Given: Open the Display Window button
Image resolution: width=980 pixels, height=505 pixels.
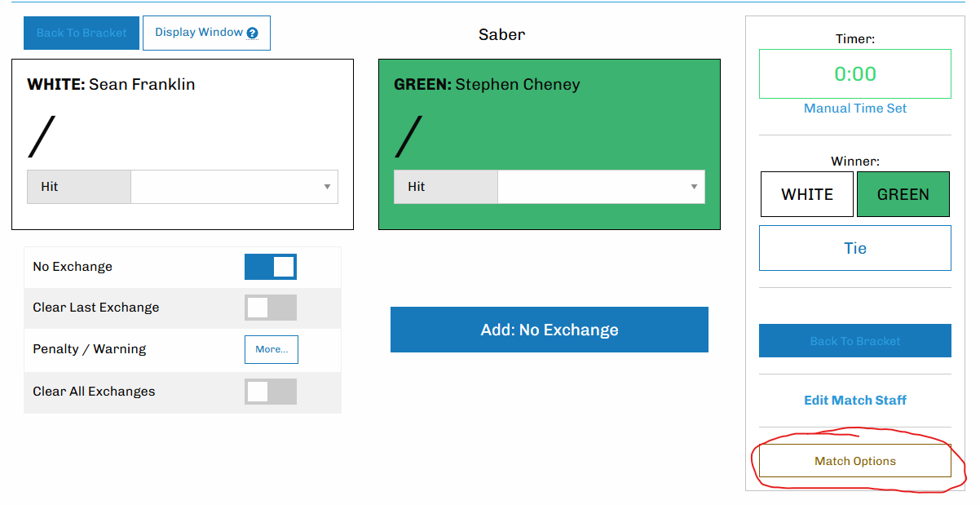Looking at the screenshot, I should click(199, 33).
